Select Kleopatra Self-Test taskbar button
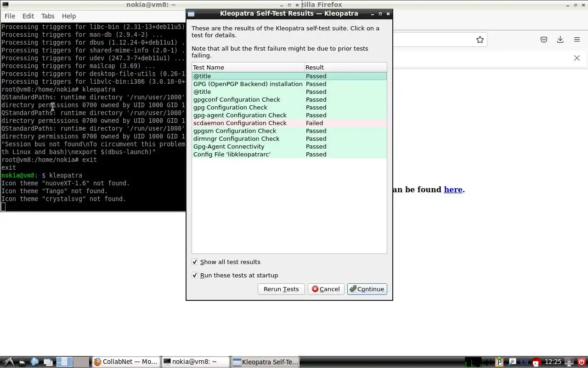588x368 pixels. pos(265,362)
